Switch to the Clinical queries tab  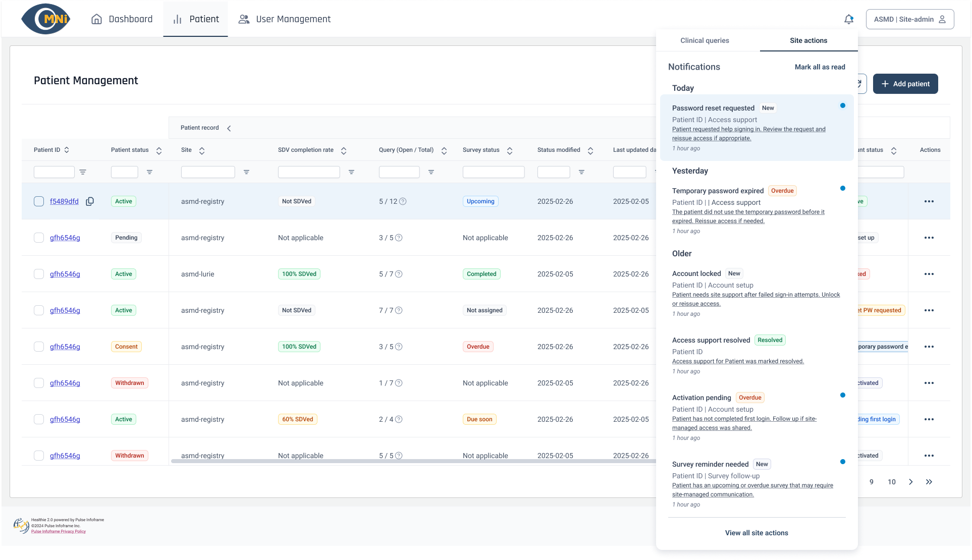(x=705, y=40)
